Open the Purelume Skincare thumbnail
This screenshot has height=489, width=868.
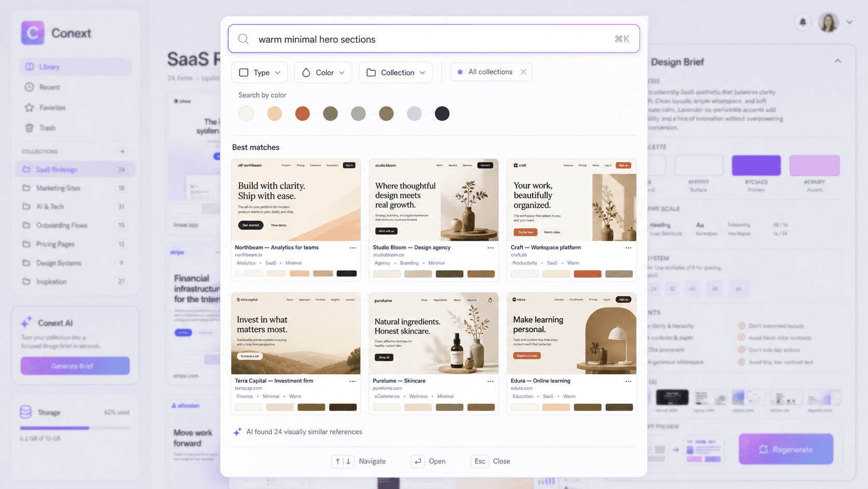coord(433,334)
